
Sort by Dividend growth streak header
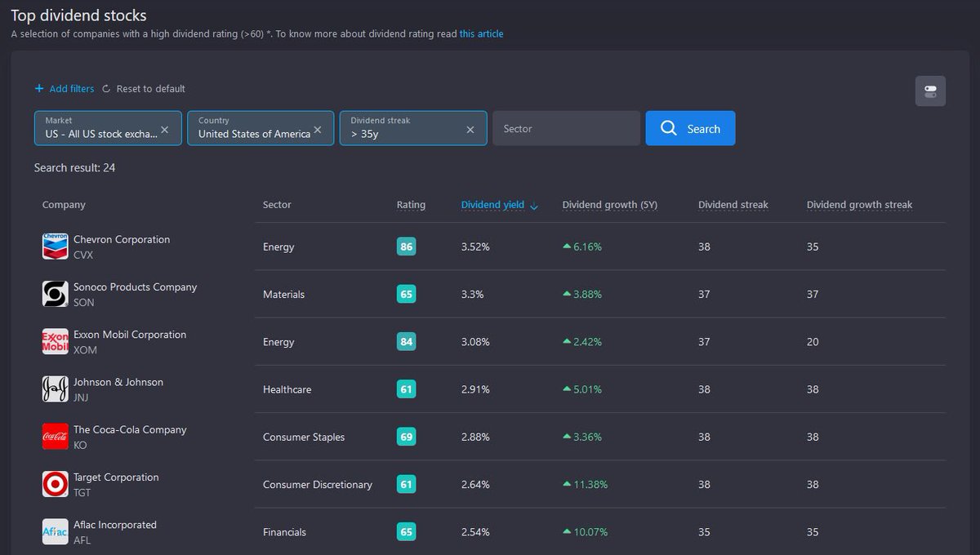click(x=859, y=205)
